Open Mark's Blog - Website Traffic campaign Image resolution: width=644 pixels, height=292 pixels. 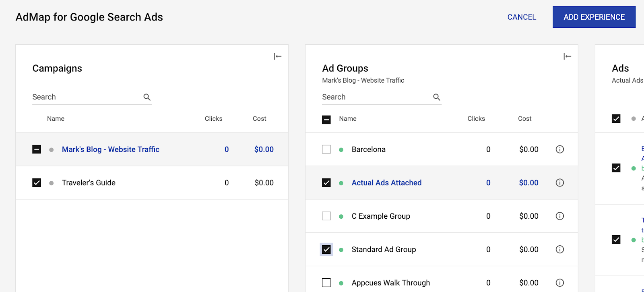pyautogui.click(x=111, y=149)
